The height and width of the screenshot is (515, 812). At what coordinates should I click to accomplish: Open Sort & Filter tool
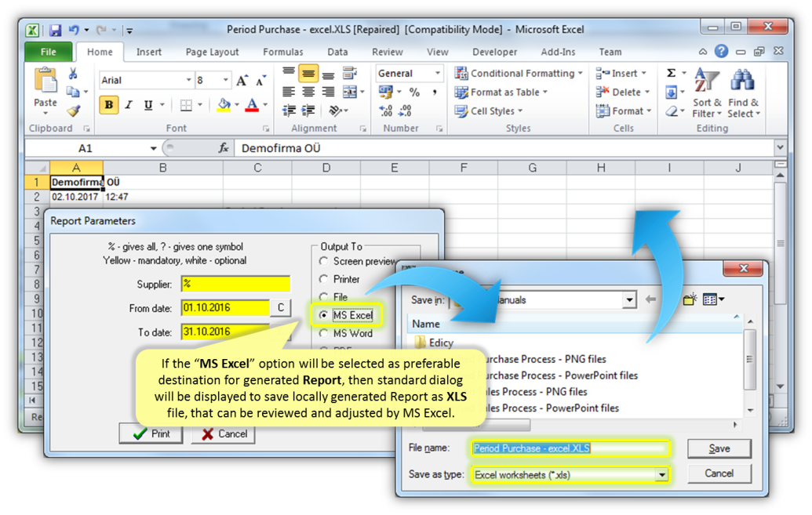point(707,93)
